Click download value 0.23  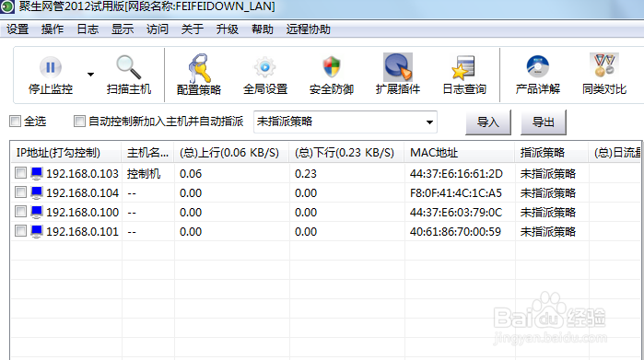[x=306, y=174]
